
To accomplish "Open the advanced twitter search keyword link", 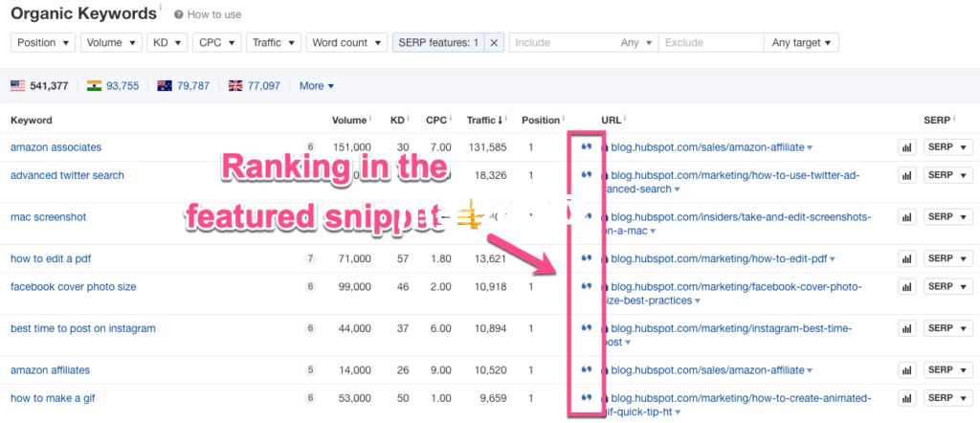I will coord(68,175).
